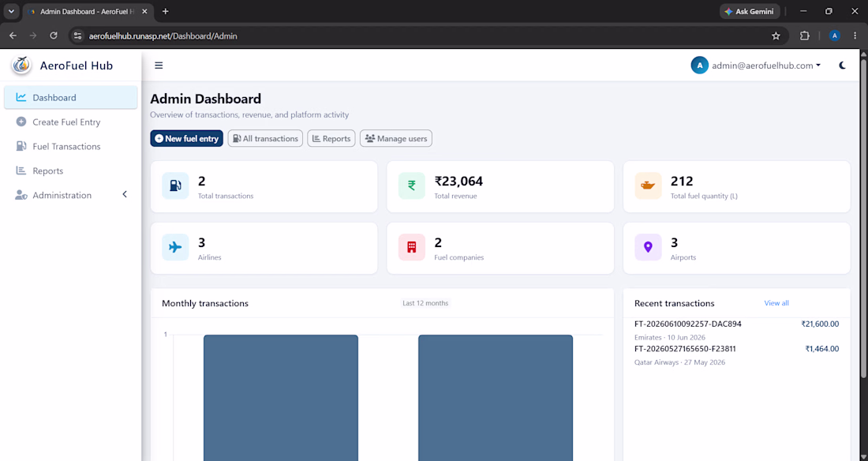Go to Fuel Transactions in sidebar

tap(71, 146)
